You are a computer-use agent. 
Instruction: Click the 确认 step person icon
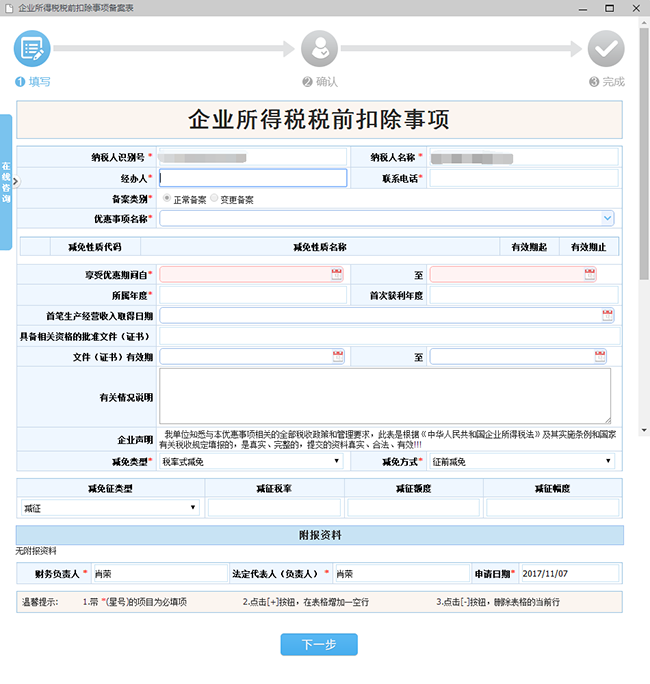pos(320,47)
